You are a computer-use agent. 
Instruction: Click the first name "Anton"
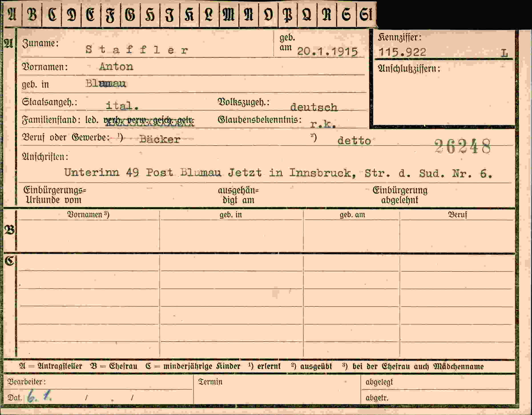(116, 66)
